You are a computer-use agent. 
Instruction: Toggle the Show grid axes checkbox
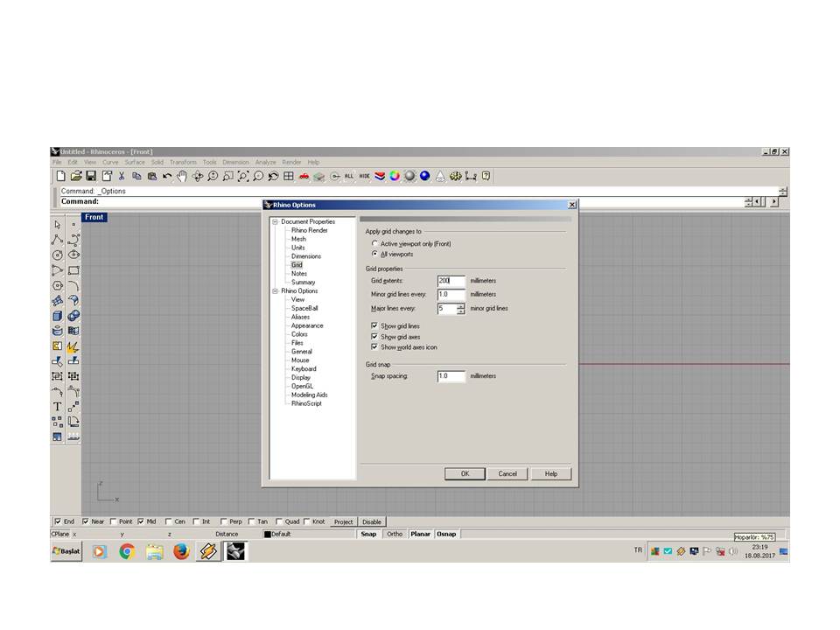coord(374,336)
